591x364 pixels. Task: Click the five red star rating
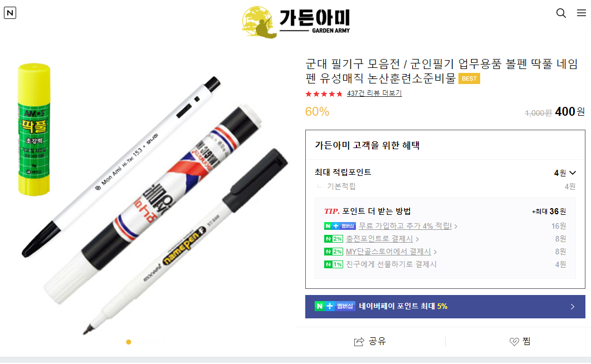(x=324, y=94)
